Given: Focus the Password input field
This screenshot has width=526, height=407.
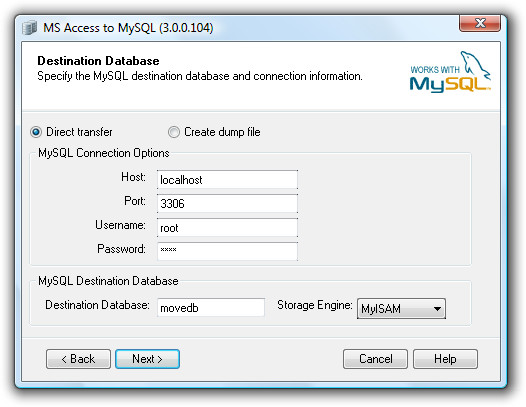Looking at the screenshot, I should coord(227,251).
